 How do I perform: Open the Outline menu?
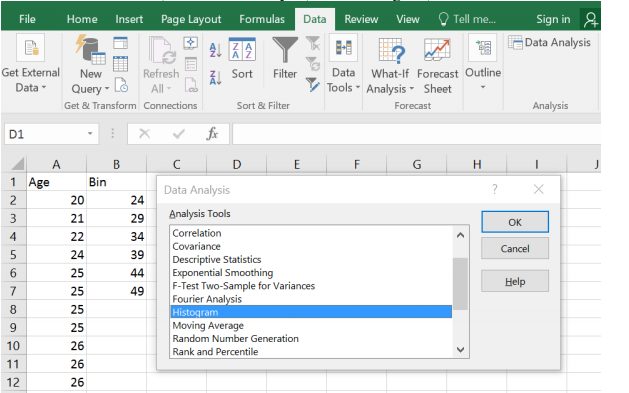coord(483,63)
